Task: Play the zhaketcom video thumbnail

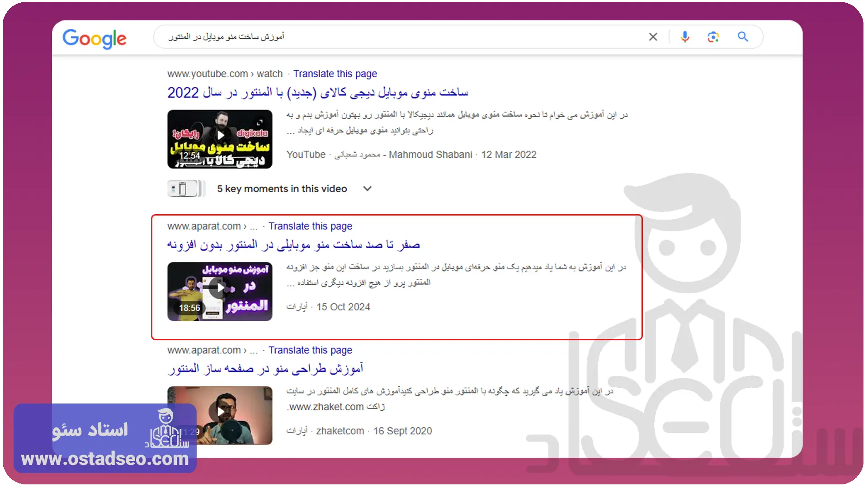Action: [x=220, y=415]
